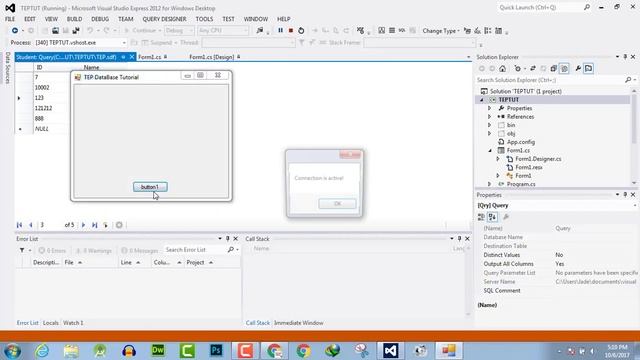
Task: Click the Error List filter funnel icon
Action: pyautogui.click(x=22, y=250)
